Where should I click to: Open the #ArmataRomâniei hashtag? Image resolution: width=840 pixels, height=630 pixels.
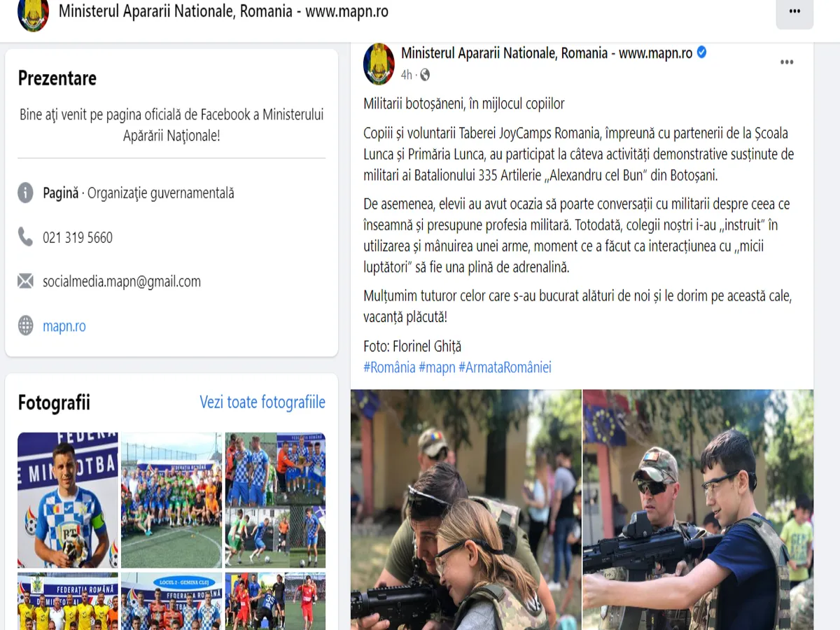click(505, 367)
